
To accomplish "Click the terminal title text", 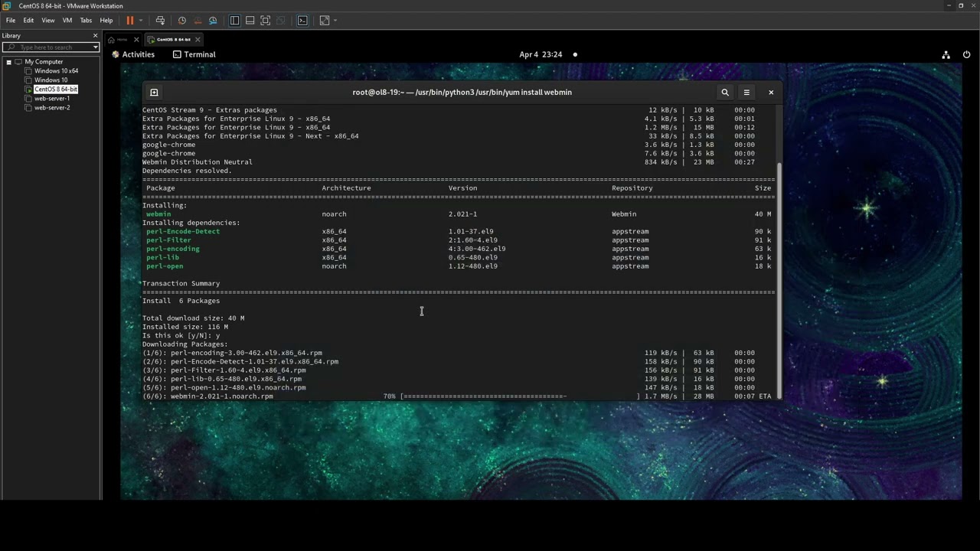I will [462, 93].
